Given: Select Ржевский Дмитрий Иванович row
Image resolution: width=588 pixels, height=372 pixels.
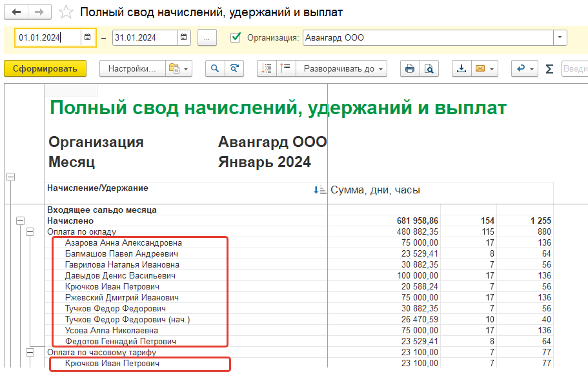Looking at the screenshot, I should click(122, 297).
